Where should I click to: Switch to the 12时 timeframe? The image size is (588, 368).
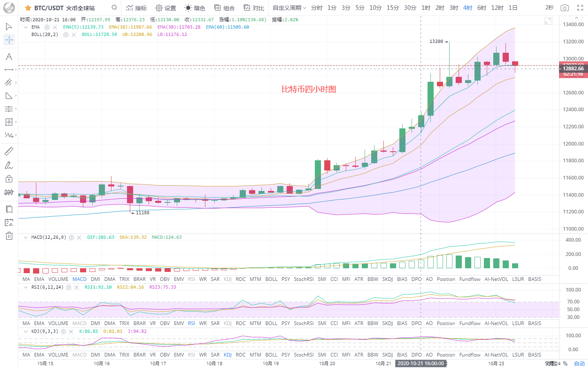(497, 8)
